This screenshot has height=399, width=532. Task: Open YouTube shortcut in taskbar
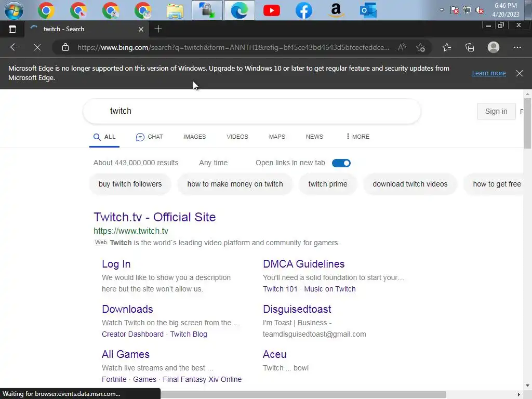(x=271, y=10)
